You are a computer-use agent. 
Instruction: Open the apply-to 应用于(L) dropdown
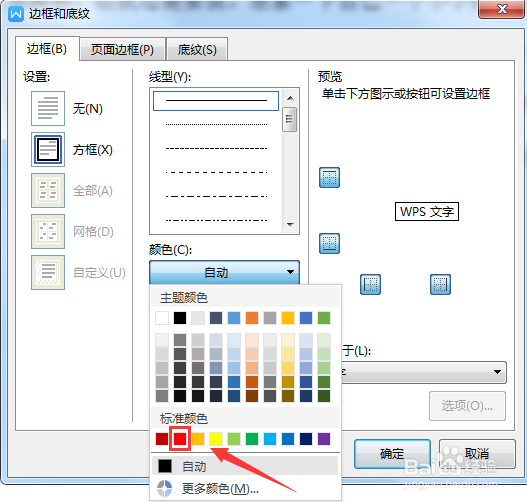(424, 372)
